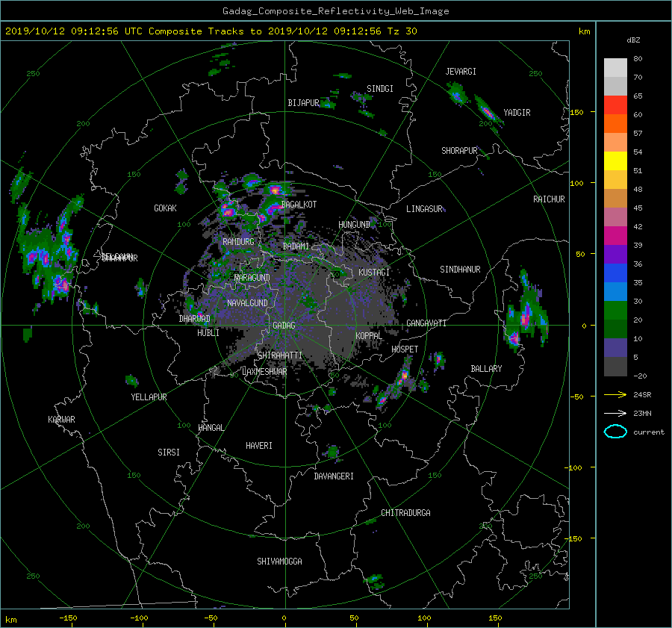Click the storm cell near YADGIR
The height and width of the screenshot is (628, 672).
click(488, 114)
